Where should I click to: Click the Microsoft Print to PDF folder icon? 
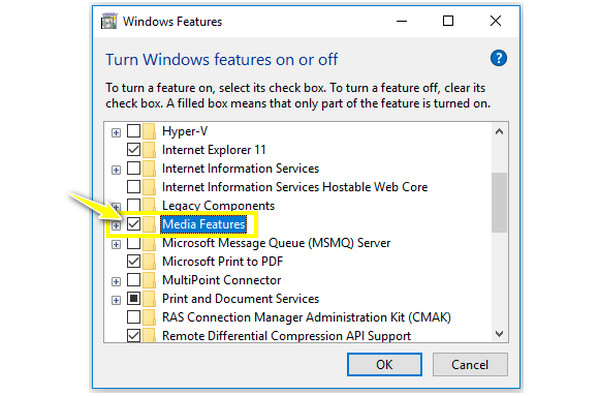click(x=149, y=261)
